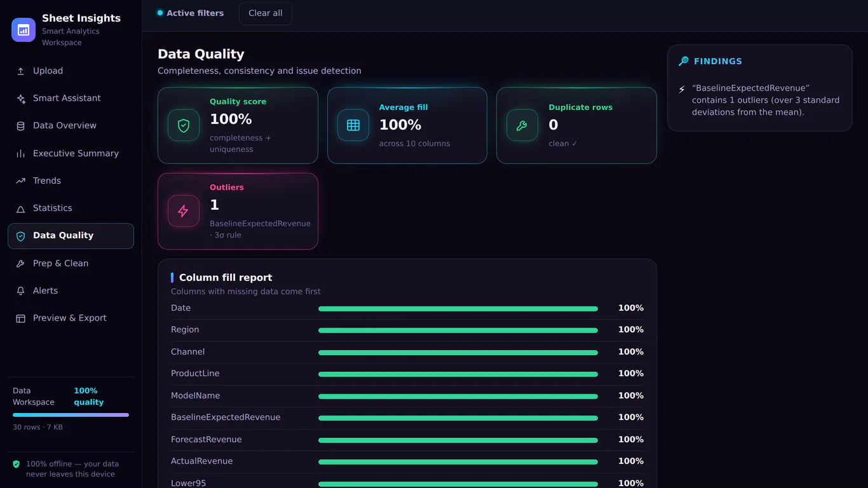Click the Outliers card
This screenshot has width=868, height=488.
pyautogui.click(x=238, y=211)
